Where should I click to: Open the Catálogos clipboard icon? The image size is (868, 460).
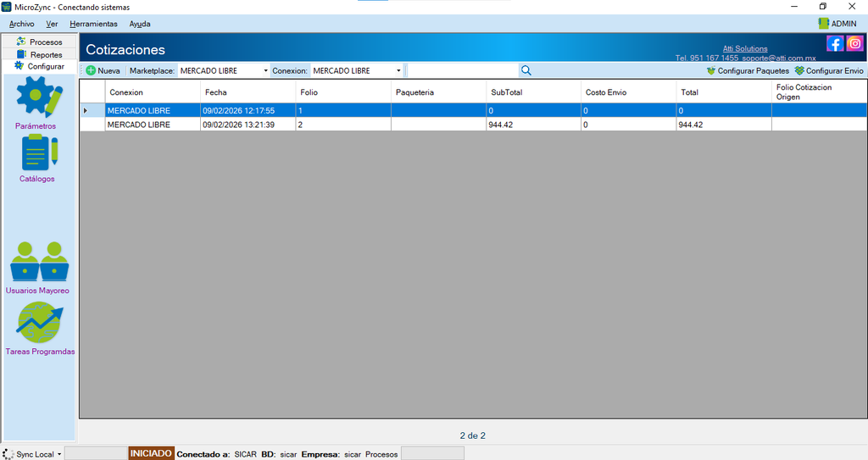pos(39,152)
